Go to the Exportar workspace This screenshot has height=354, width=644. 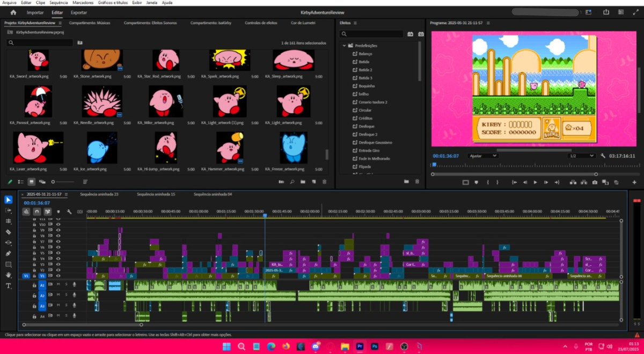(79, 12)
